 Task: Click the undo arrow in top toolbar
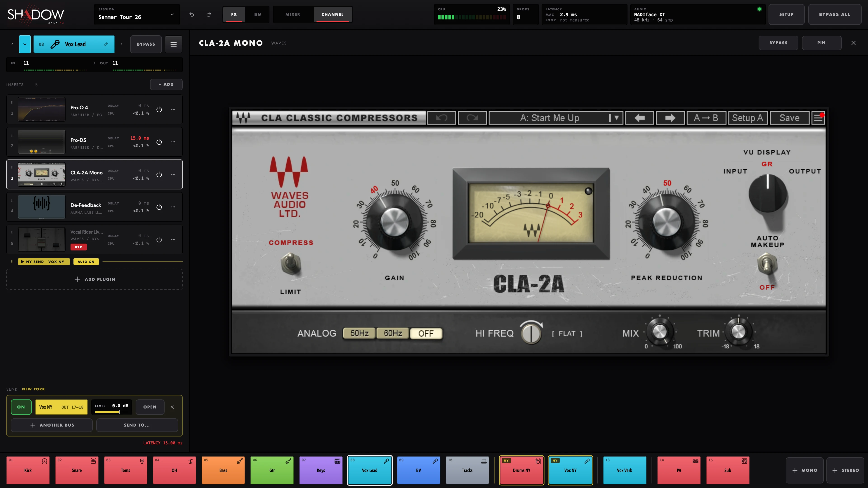click(x=192, y=14)
